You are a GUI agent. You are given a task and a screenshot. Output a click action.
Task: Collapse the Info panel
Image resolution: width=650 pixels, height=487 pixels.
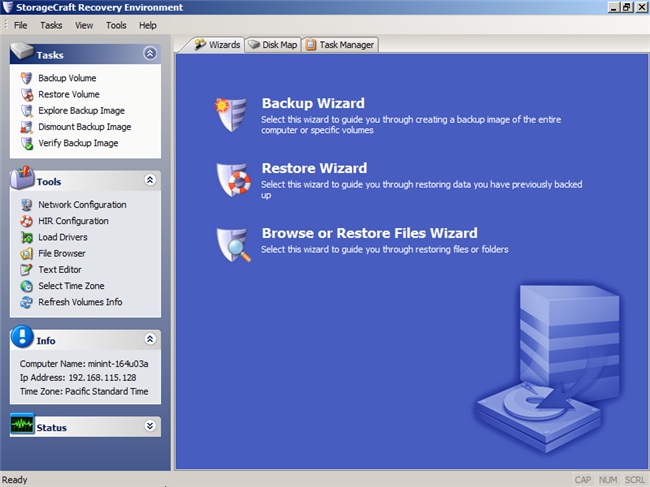[150, 339]
